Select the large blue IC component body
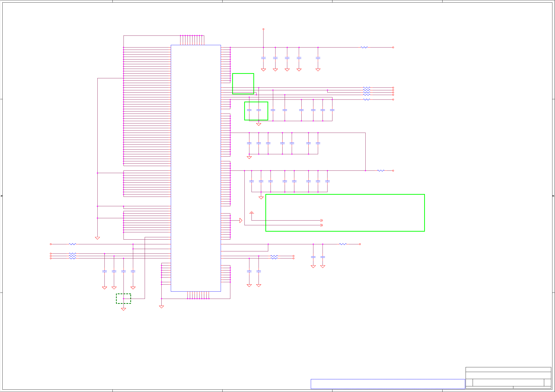This screenshot has height=392, width=555. click(x=196, y=168)
